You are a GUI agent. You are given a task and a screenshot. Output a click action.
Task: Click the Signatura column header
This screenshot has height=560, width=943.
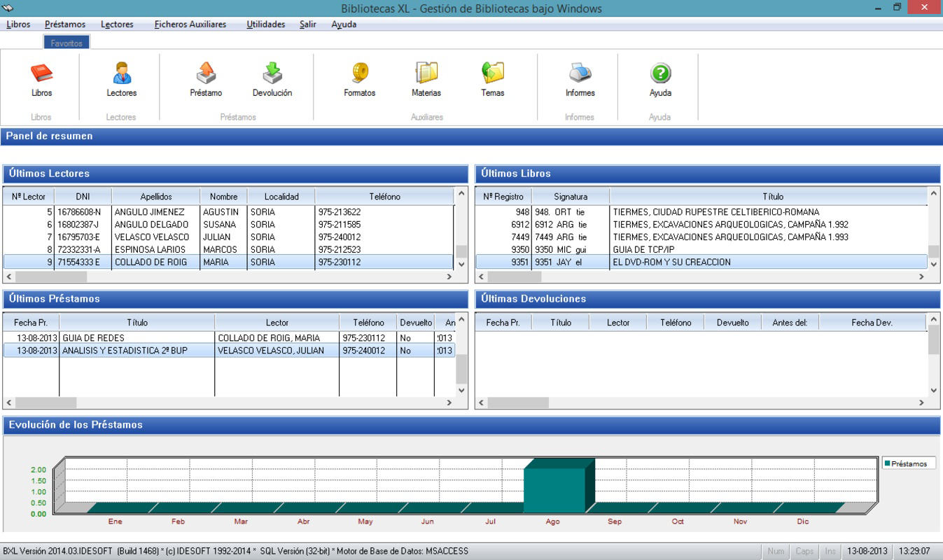tap(571, 197)
